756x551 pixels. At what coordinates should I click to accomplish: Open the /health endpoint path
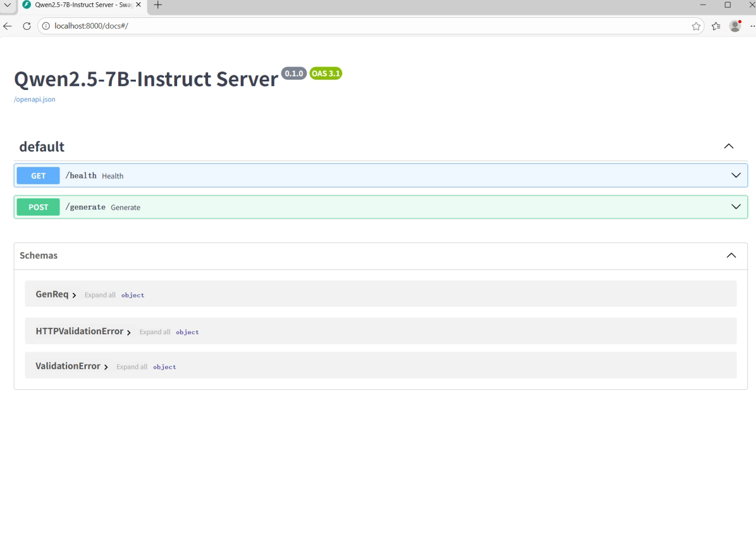81,175
